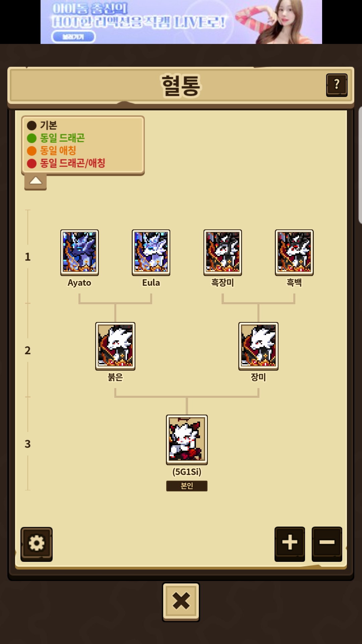Select the Ayato dragon portrait
Screen dimensions: 362x644
point(79,253)
